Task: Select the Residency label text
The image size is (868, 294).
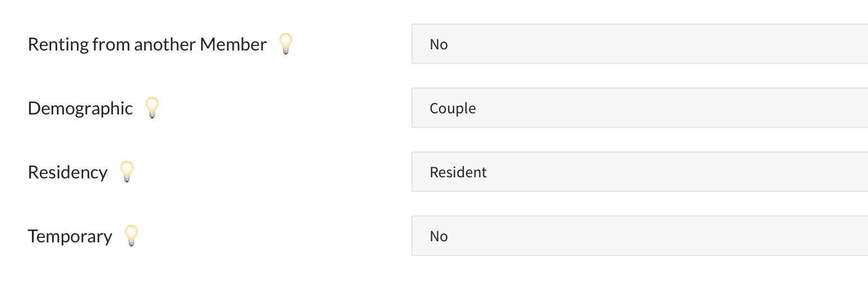Action: click(67, 172)
